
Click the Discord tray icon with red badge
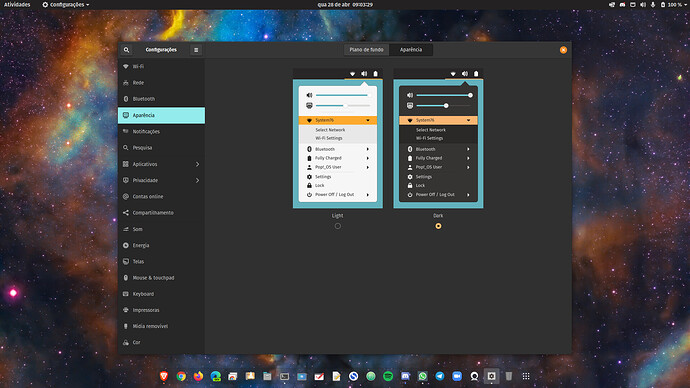[x=622, y=4]
